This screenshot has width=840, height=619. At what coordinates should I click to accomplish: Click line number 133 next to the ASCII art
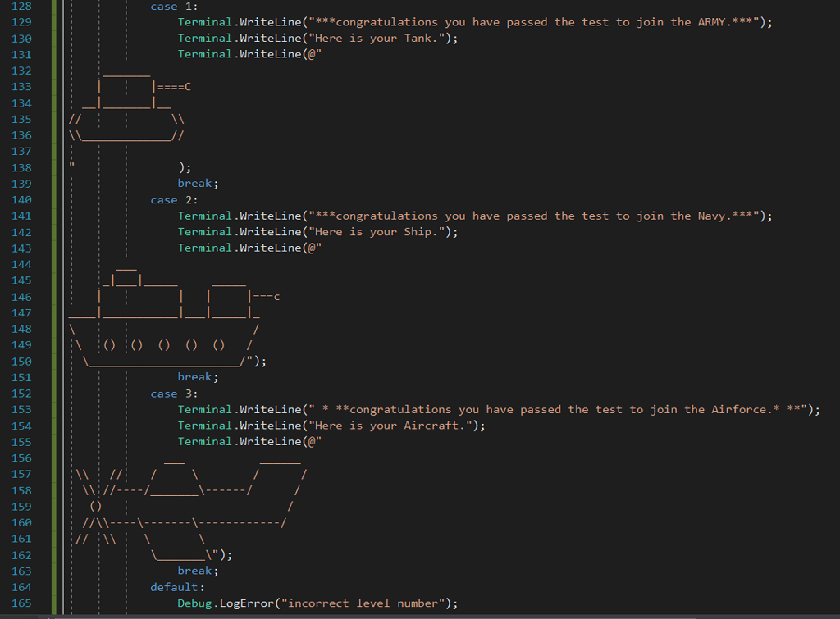[21, 86]
